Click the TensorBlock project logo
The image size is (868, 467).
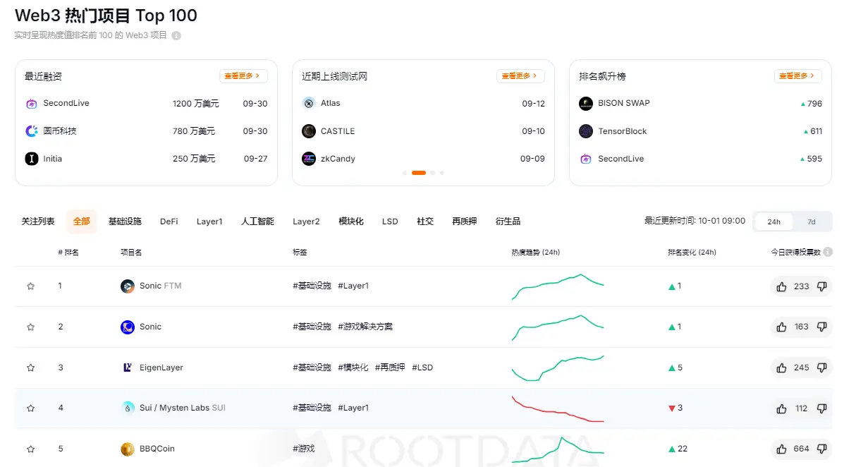point(586,131)
